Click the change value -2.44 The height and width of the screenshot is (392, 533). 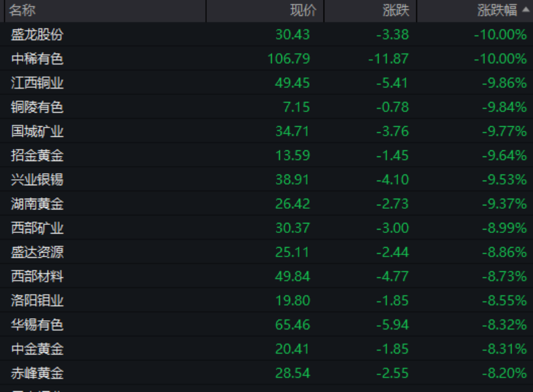tap(392, 252)
